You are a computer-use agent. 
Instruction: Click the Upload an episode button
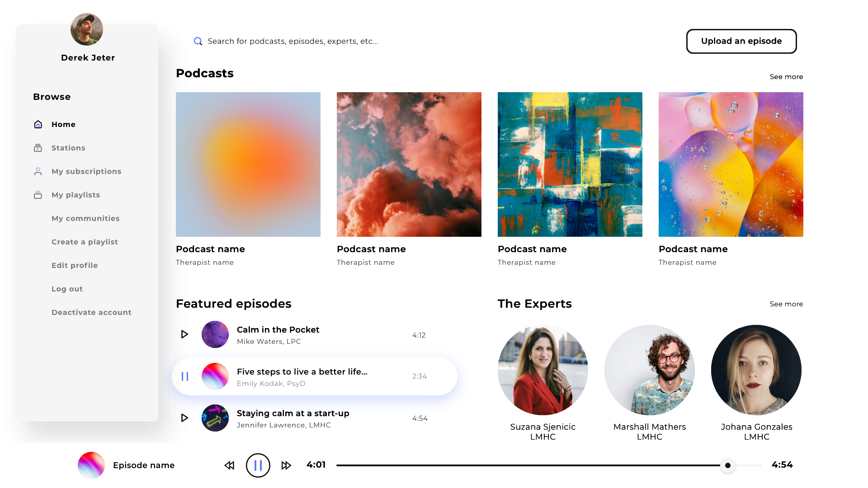pos(741,41)
